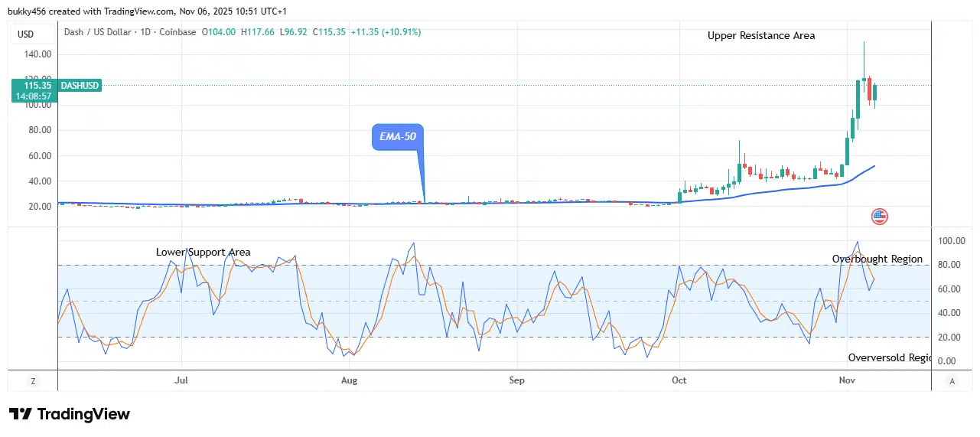Click the Upper Resistance Area annotation
The width and height of the screenshot is (980, 437).
[x=760, y=36]
